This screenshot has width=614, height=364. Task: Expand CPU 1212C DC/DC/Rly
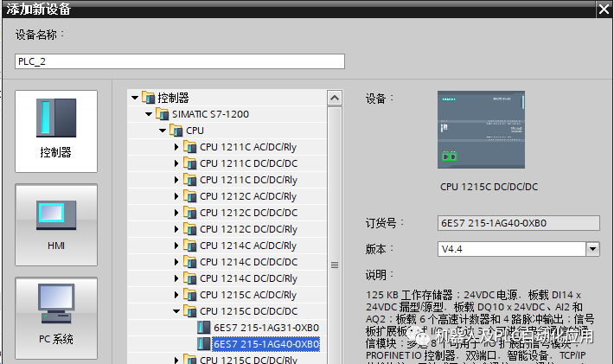pos(176,229)
